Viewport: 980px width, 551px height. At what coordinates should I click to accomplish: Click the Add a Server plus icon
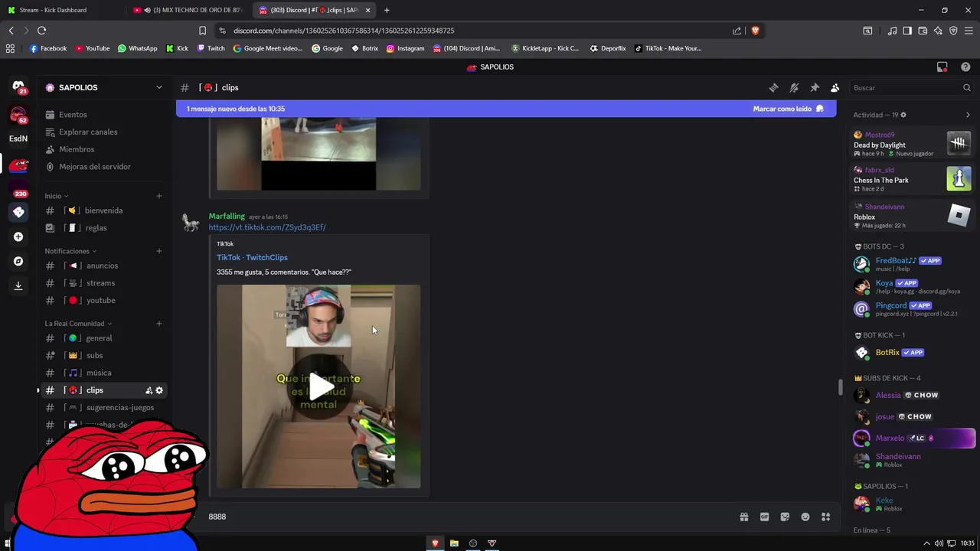tap(18, 236)
